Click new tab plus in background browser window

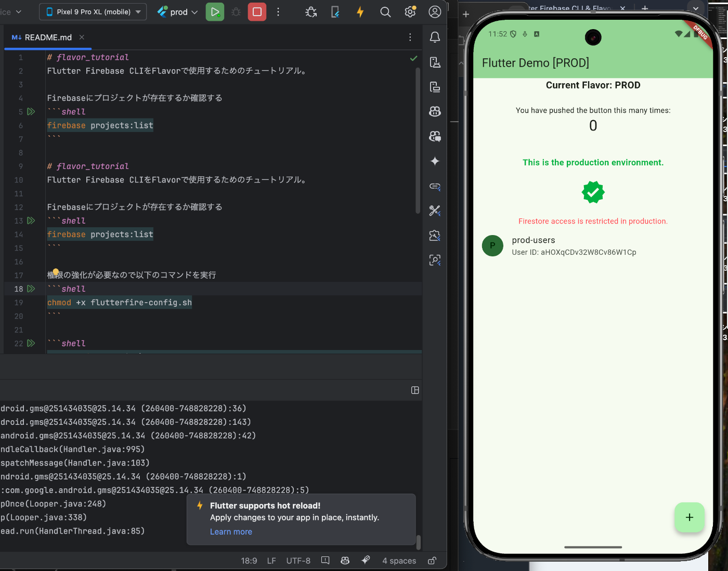(x=645, y=8)
